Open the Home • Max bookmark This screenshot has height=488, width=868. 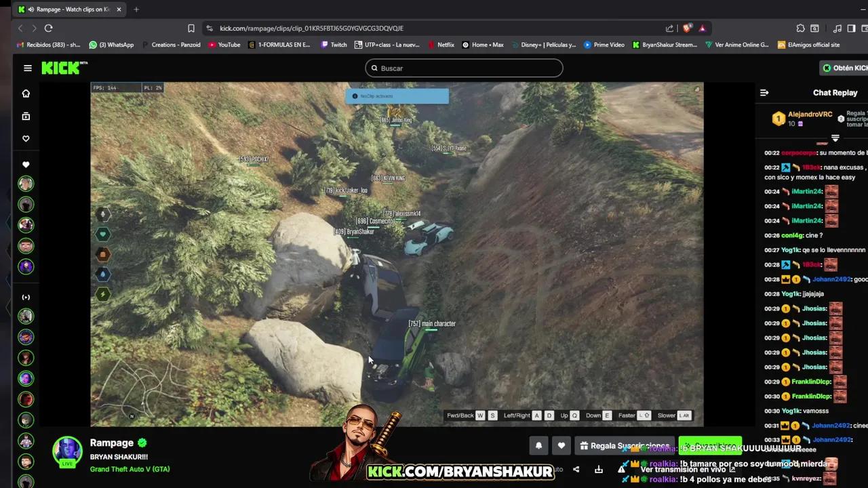[483, 45]
